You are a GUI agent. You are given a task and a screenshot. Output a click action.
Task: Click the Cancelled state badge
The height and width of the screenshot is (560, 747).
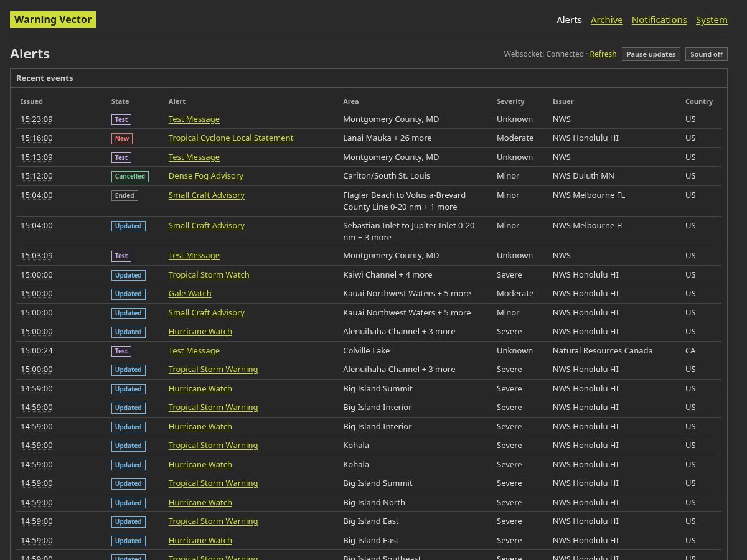130,177
